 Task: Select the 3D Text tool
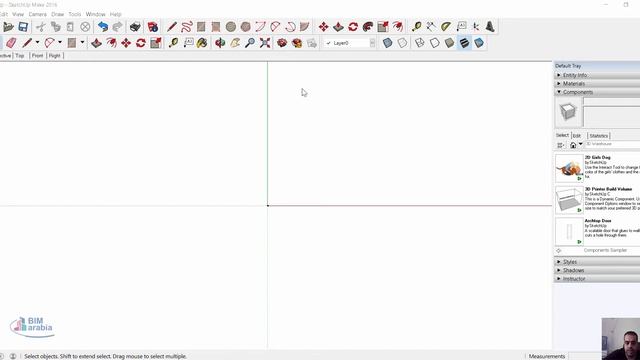[490, 27]
